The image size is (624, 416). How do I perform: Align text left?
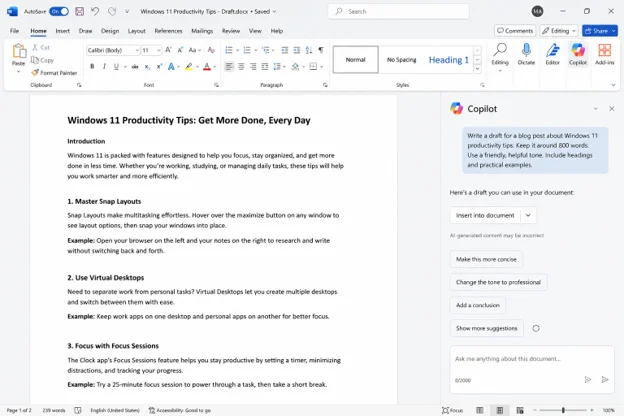[x=229, y=66]
